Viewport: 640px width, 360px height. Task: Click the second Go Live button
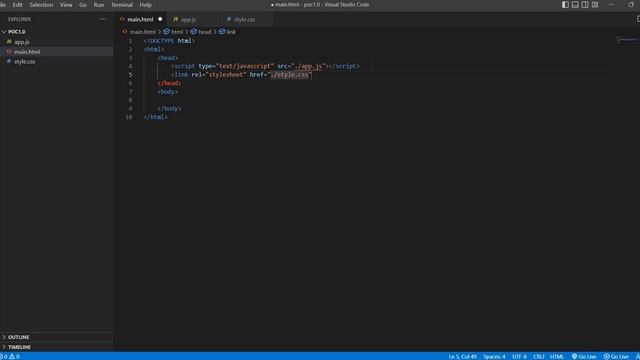tap(616, 356)
